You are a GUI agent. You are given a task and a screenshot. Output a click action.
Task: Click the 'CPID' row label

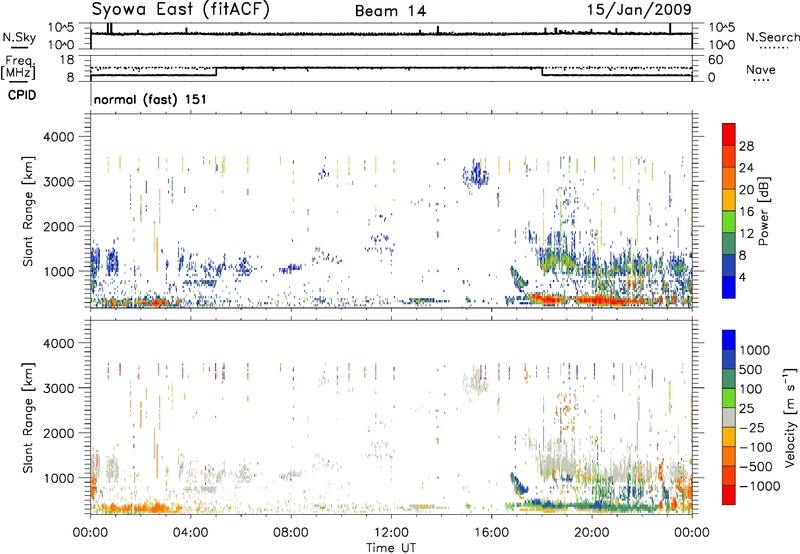point(22,95)
